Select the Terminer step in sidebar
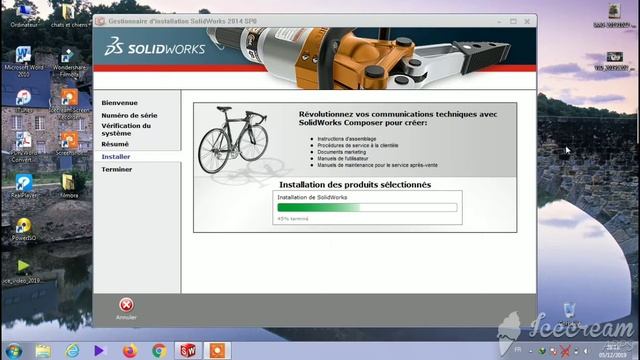This screenshot has width=640, height=360. 117,169
